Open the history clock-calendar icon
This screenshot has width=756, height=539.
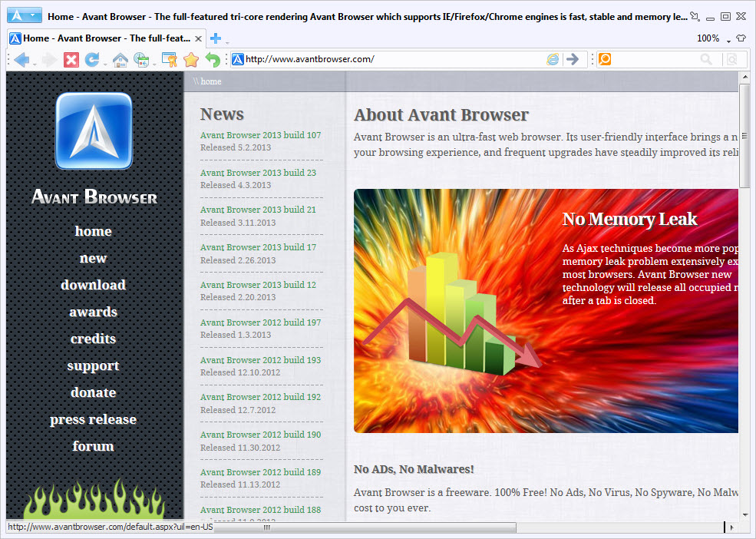click(141, 60)
